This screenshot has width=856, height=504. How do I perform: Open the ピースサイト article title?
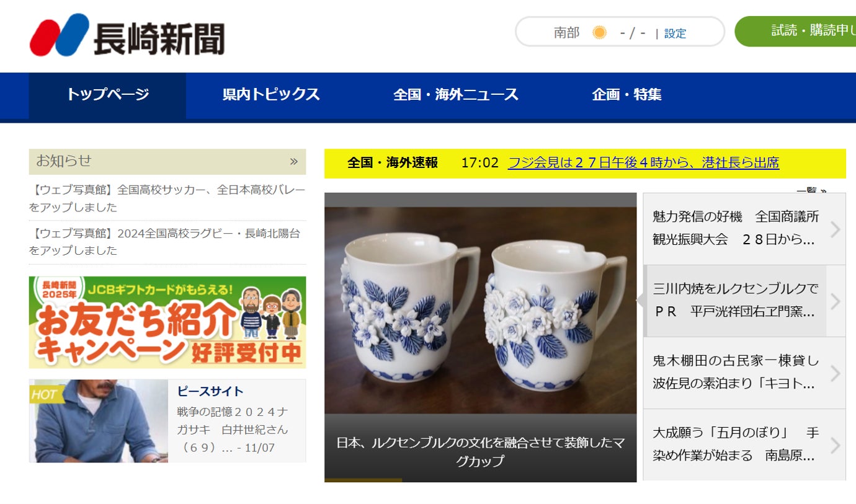click(x=210, y=391)
